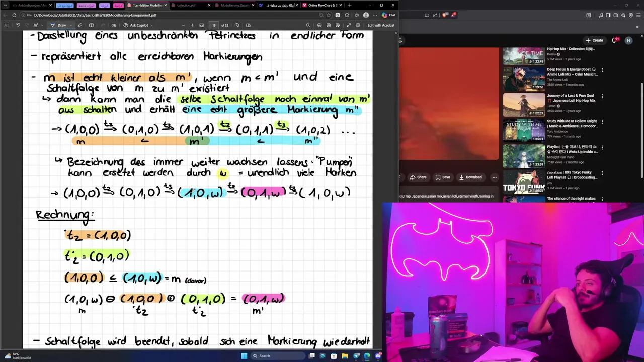Toggle the Brave sidebar panel icon
Screen dimensions: 644x362
(x=608, y=15)
